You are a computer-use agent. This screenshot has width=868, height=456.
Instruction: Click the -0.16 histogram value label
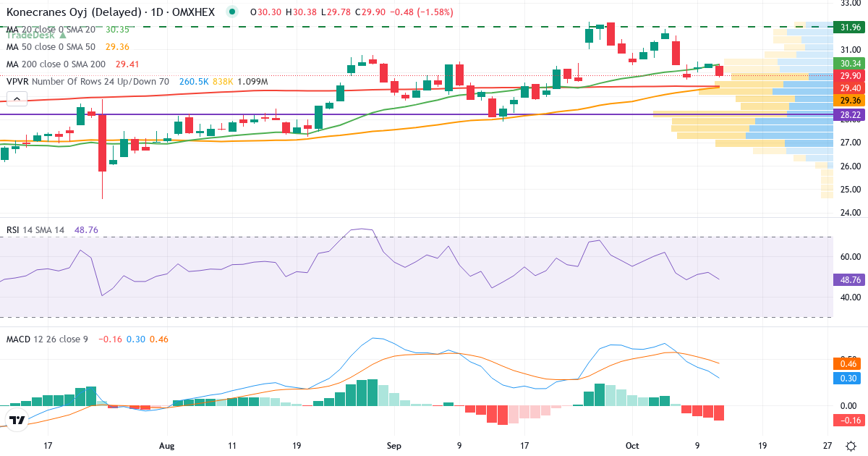coord(848,421)
